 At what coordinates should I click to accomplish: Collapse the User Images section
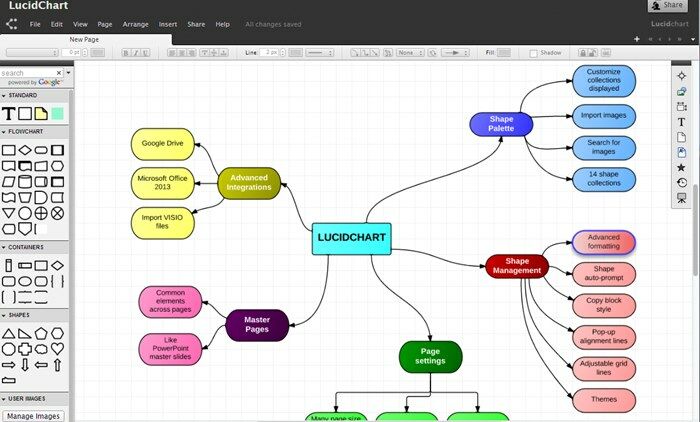[4, 399]
